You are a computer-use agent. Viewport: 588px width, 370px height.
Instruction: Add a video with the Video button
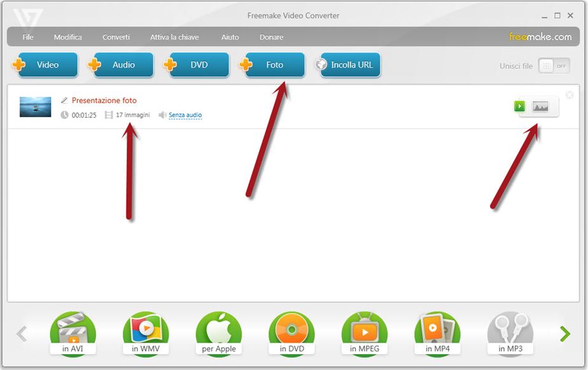pyautogui.click(x=45, y=65)
